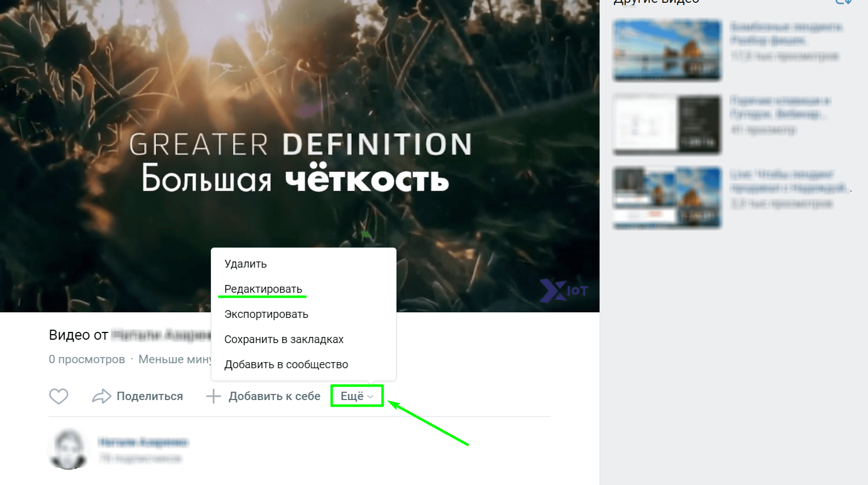The height and width of the screenshot is (485, 868).
Task: Open the Ещё dropdown
Action: pyautogui.click(x=357, y=396)
